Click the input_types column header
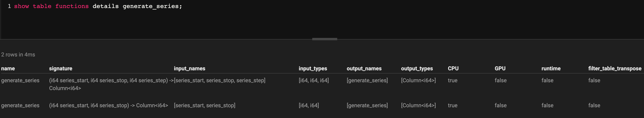Image resolution: width=644 pixels, height=118 pixels. (313, 68)
